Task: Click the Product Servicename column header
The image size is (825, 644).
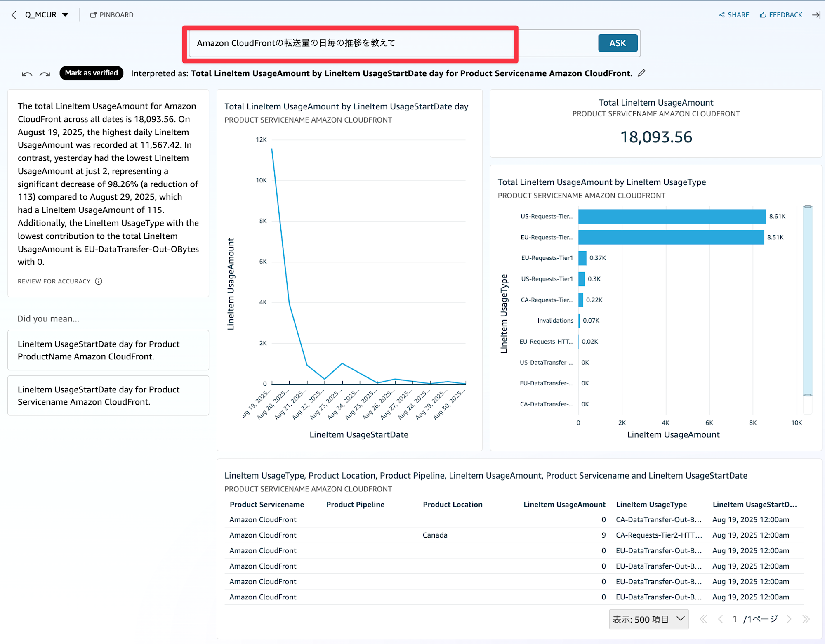Action: point(267,505)
